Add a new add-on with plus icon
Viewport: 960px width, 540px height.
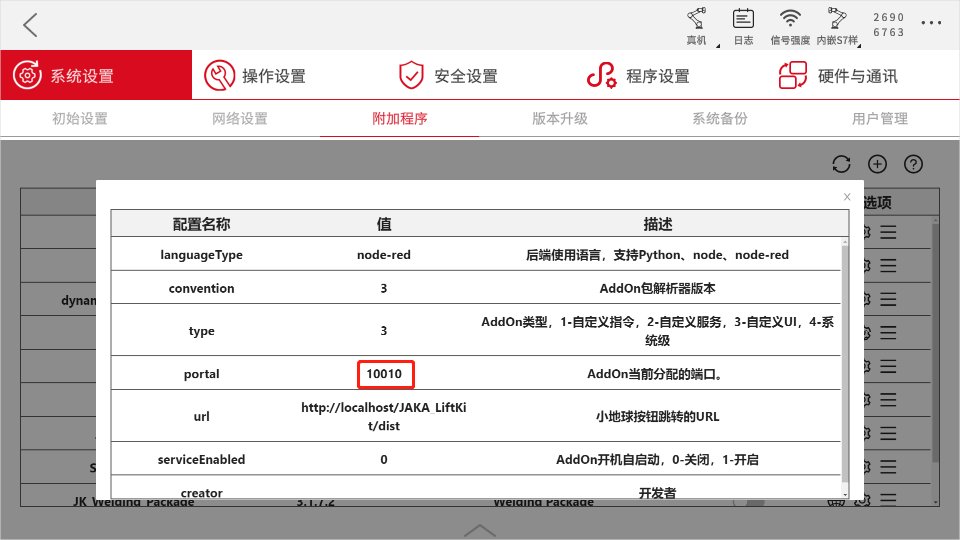pos(877,164)
